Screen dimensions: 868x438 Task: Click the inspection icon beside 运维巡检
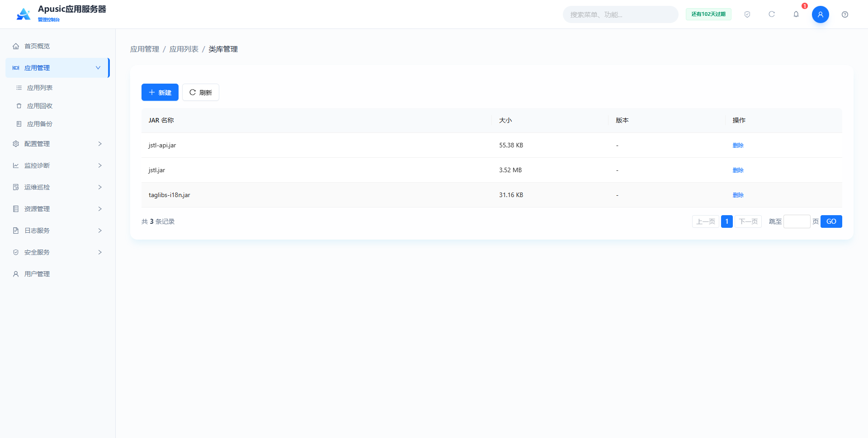16,187
